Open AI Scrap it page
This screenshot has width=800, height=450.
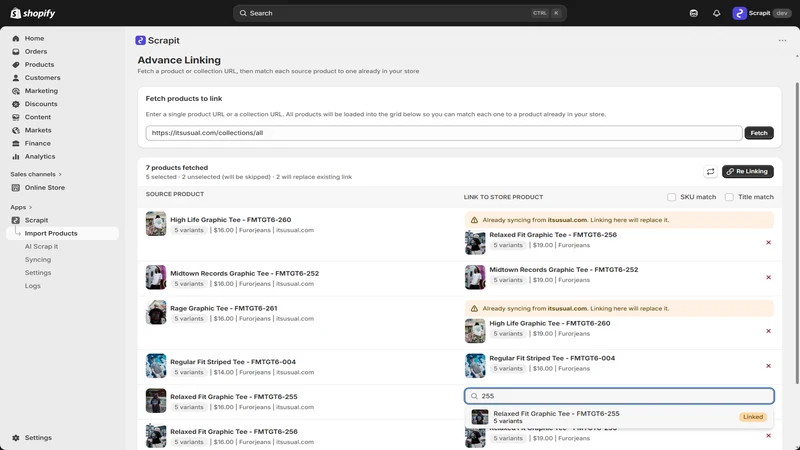coord(41,246)
